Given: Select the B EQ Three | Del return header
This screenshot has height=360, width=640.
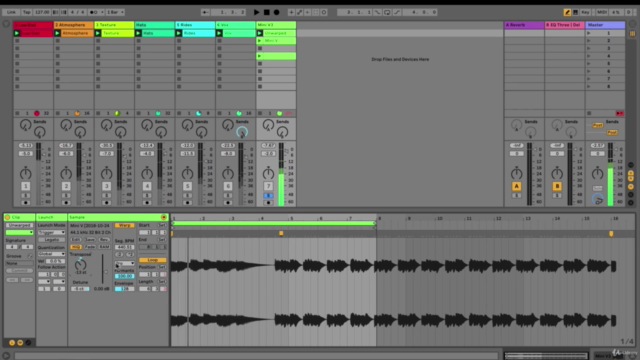Looking at the screenshot, I should (x=564, y=25).
